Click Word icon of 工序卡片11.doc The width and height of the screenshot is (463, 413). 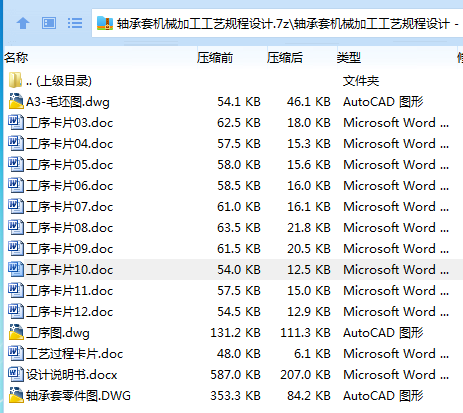(x=16, y=290)
